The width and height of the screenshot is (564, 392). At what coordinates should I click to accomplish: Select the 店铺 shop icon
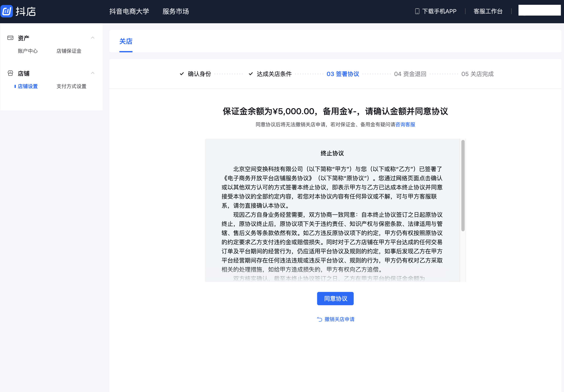(10, 73)
